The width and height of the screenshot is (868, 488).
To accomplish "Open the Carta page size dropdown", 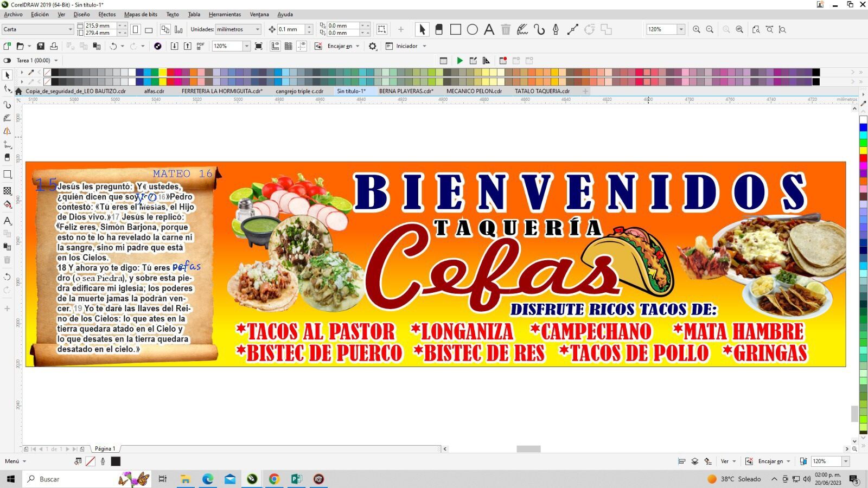I will click(70, 29).
